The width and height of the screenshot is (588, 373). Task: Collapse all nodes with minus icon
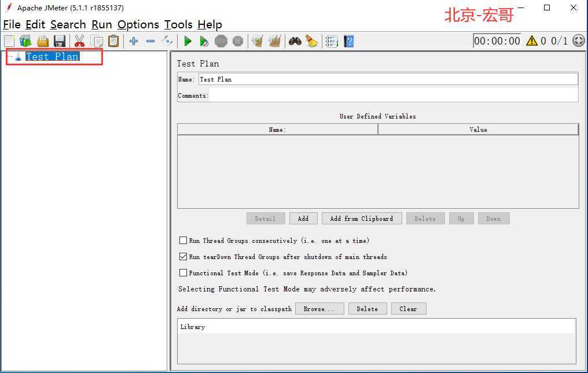pyautogui.click(x=150, y=41)
